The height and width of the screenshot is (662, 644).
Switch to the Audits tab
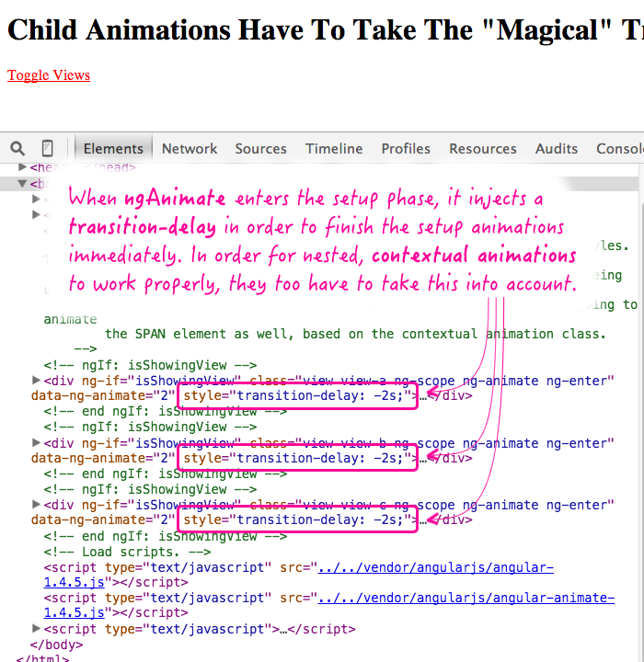pyautogui.click(x=557, y=148)
